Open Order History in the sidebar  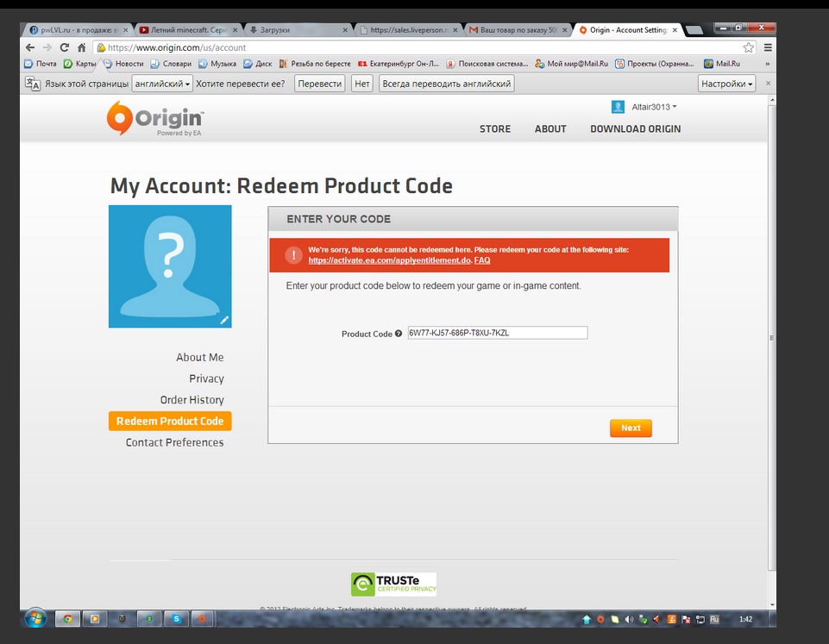(x=192, y=400)
